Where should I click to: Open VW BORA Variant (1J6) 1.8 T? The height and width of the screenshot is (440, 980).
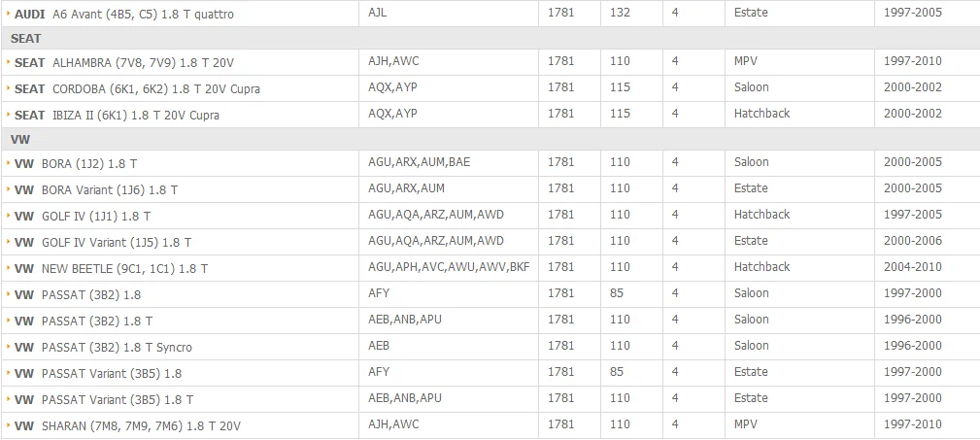point(95,190)
